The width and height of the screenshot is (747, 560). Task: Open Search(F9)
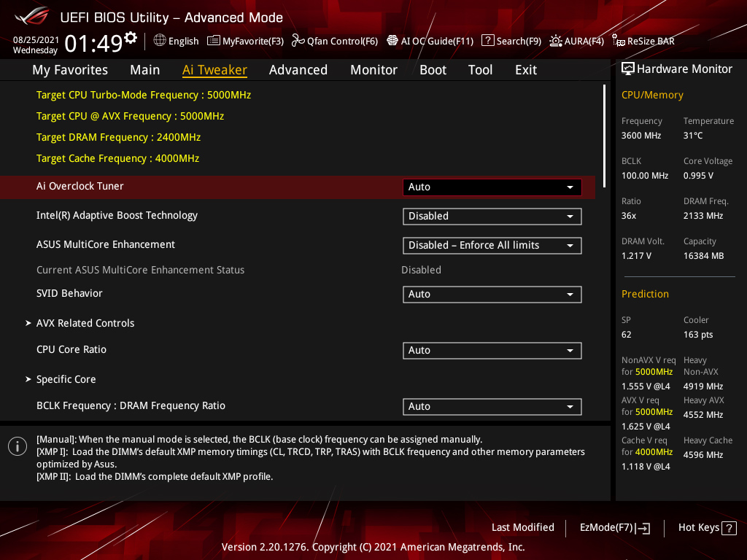[x=519, y=41]
